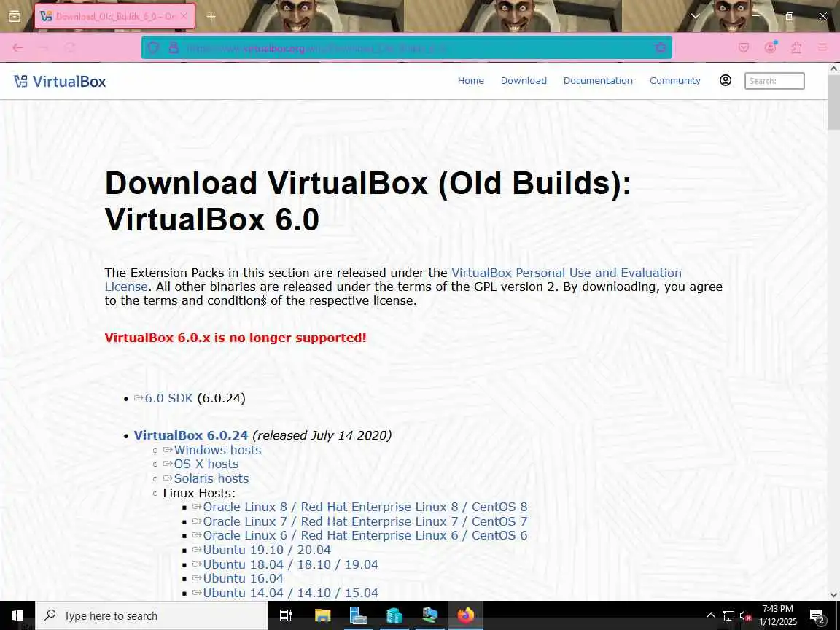The image size is (840, 630).
Task: Open the muted volume tray icon
Action: point(745,615)
